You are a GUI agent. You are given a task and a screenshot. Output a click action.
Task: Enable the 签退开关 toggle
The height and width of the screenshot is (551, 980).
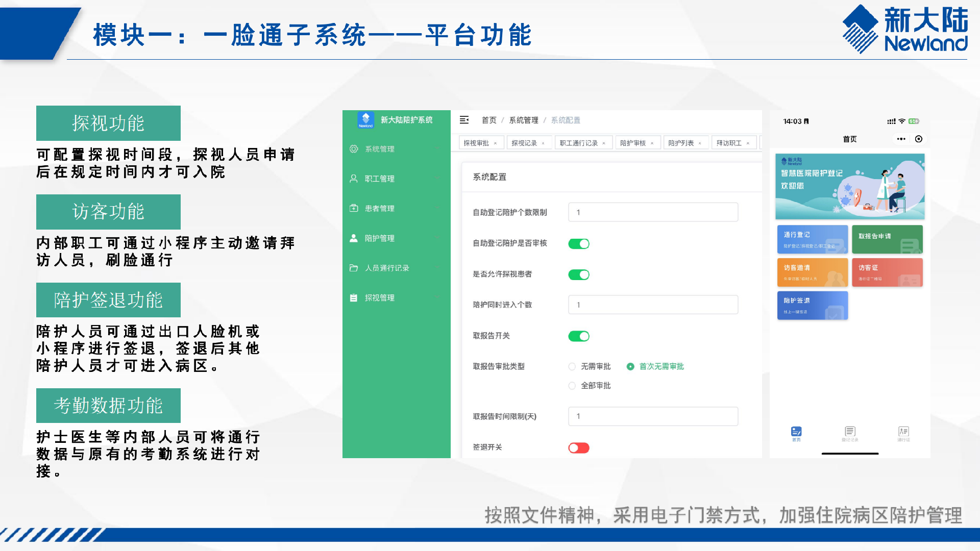(579, 448)
